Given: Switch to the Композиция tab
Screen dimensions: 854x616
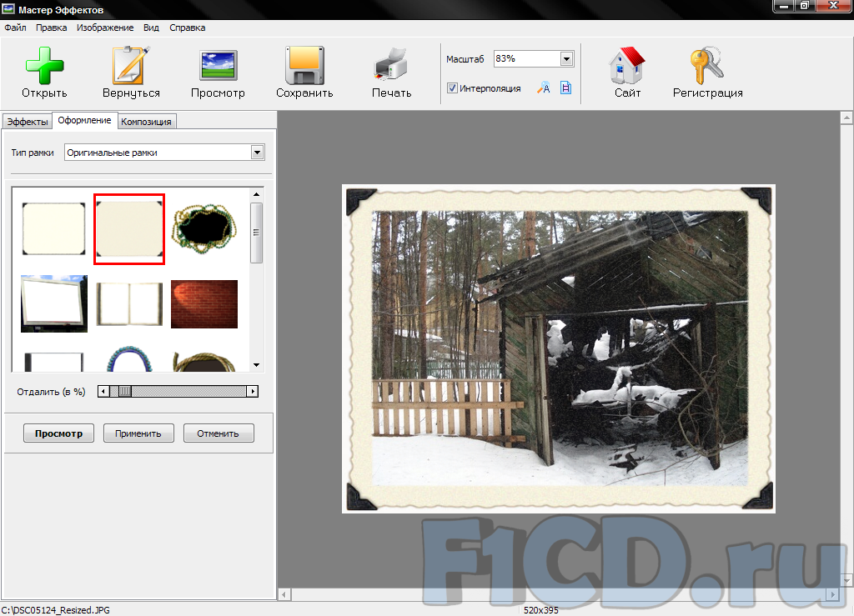Looking at the screenshot, I should click(146, 122).
